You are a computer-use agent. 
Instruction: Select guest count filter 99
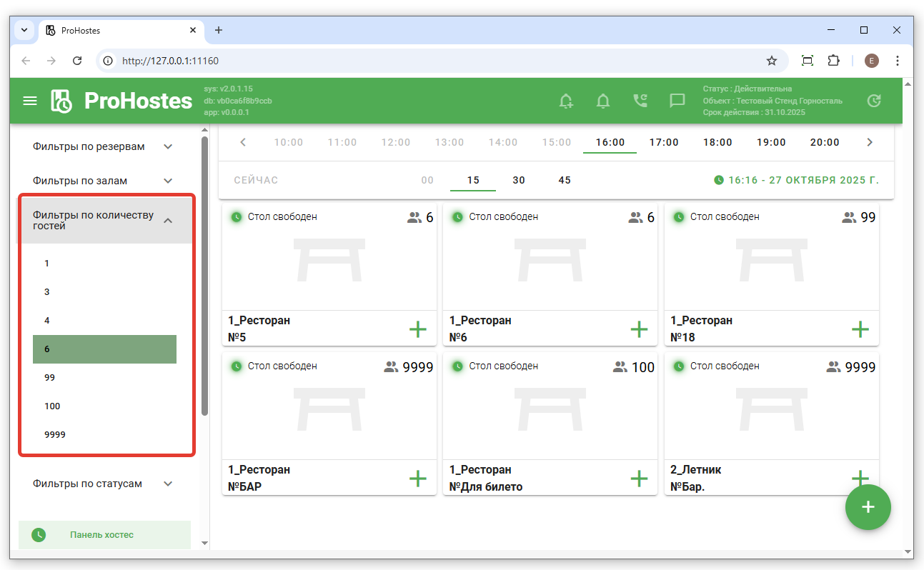click(x=104, y=378)
